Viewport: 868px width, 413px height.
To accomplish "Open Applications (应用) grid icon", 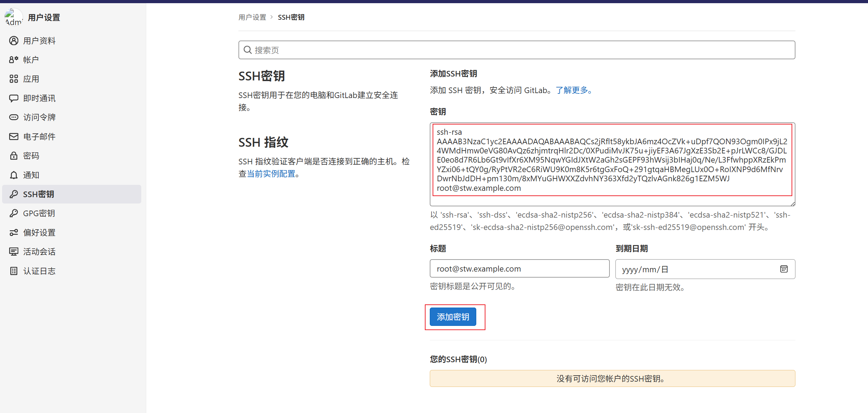I will tap(14, 79).
